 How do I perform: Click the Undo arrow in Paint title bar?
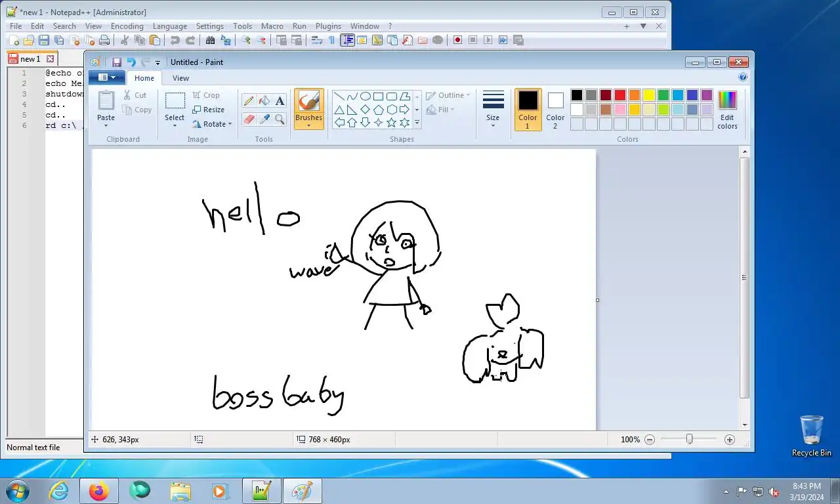tap(131, 62)
